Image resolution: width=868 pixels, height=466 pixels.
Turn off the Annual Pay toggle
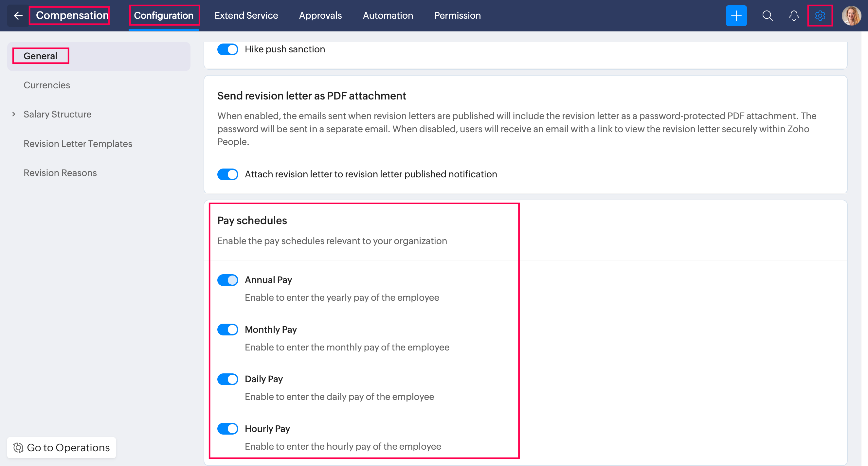point(227,280)
